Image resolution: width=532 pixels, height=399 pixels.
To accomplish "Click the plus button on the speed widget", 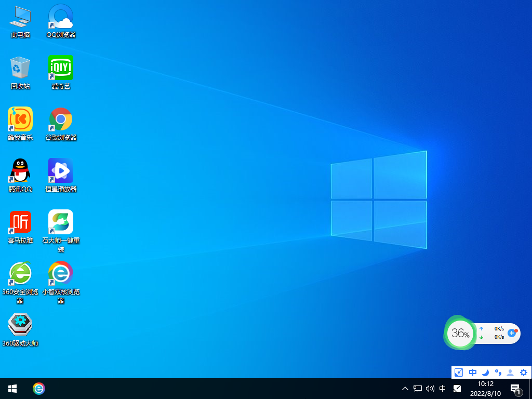I will [x=512, y=333].
